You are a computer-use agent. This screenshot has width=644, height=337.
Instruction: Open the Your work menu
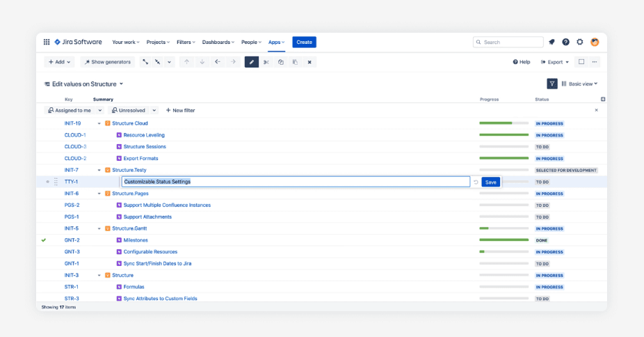pyautogui.click(x=126, y=42)
